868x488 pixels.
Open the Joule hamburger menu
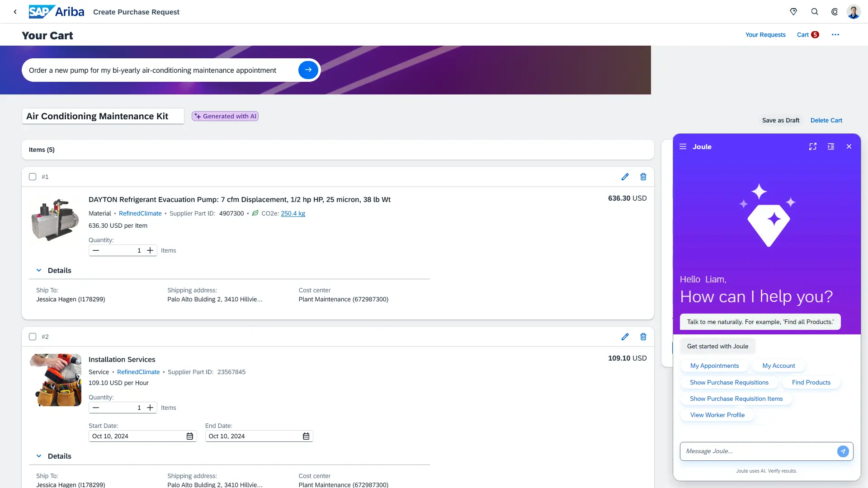(x=683, y=146)
